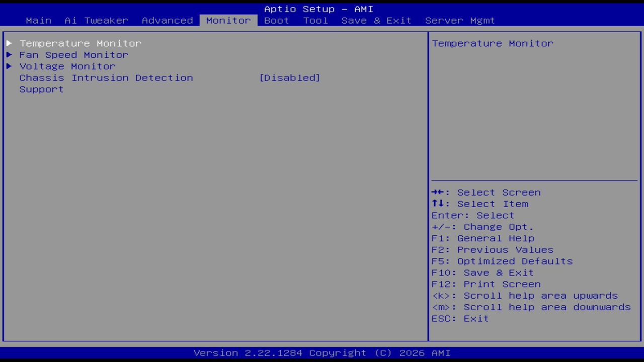Screen dimensions: 644x362
Task: Click the F1: General Help hint
Action: tap(483, 239)
